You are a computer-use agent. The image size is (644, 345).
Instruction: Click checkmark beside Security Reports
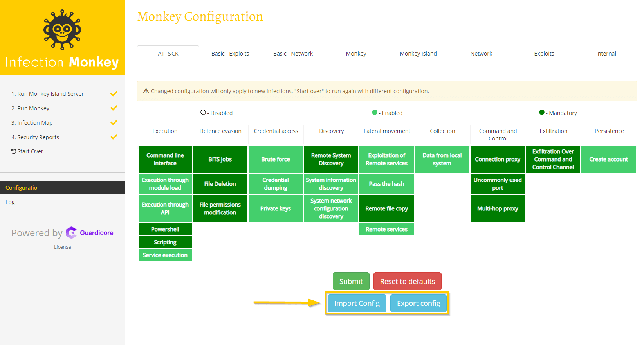[114, 137]
